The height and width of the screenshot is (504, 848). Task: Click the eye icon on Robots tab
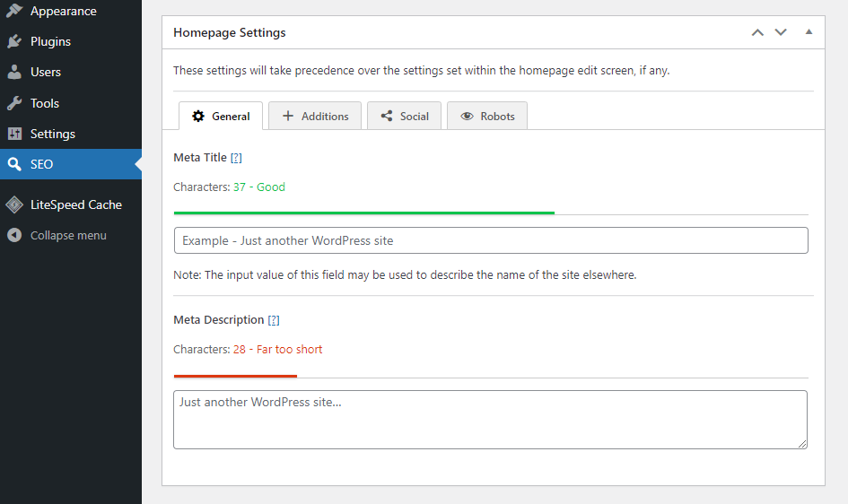[467, 117]
